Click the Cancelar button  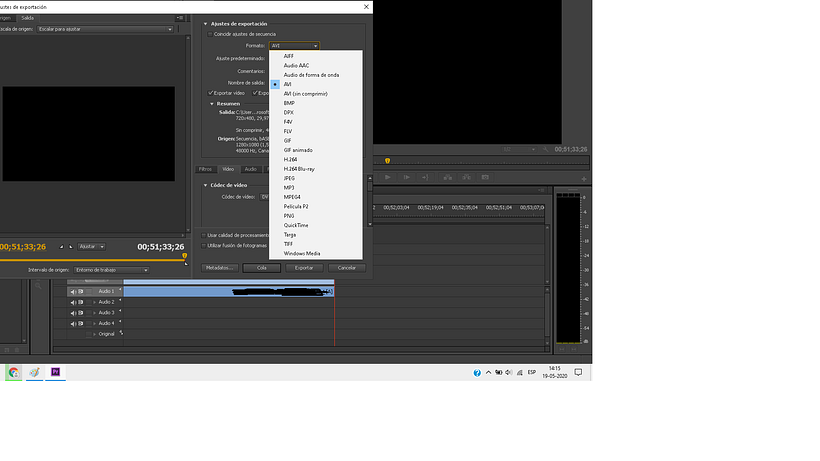347,268
